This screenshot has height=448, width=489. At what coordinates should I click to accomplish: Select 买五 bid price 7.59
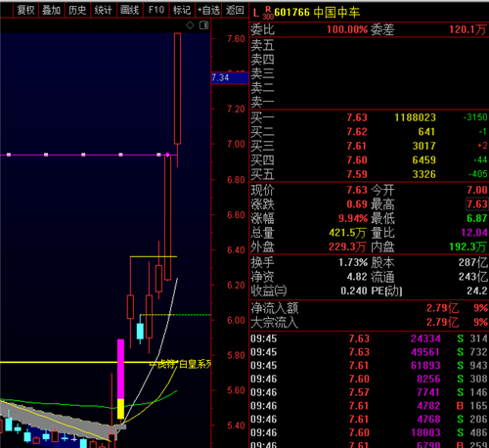(x=357, y=174)
